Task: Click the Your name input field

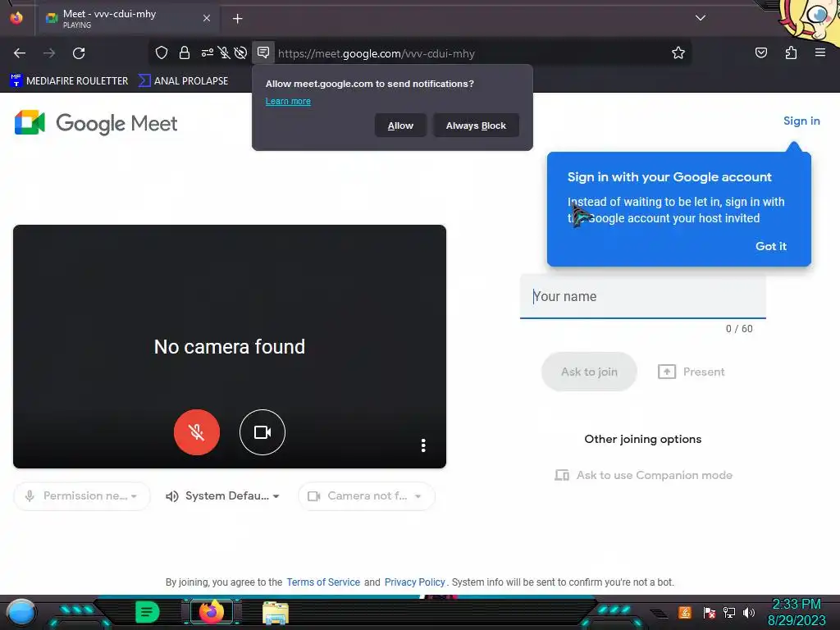Action: (x=642, y=297)
